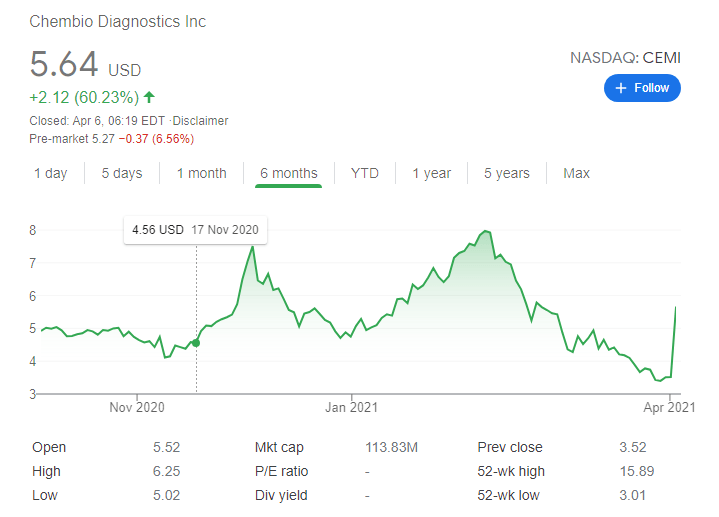719x517 pixels.
Task: Click the NASDAQ: CEMI ticker label
Action: [625, 58]
